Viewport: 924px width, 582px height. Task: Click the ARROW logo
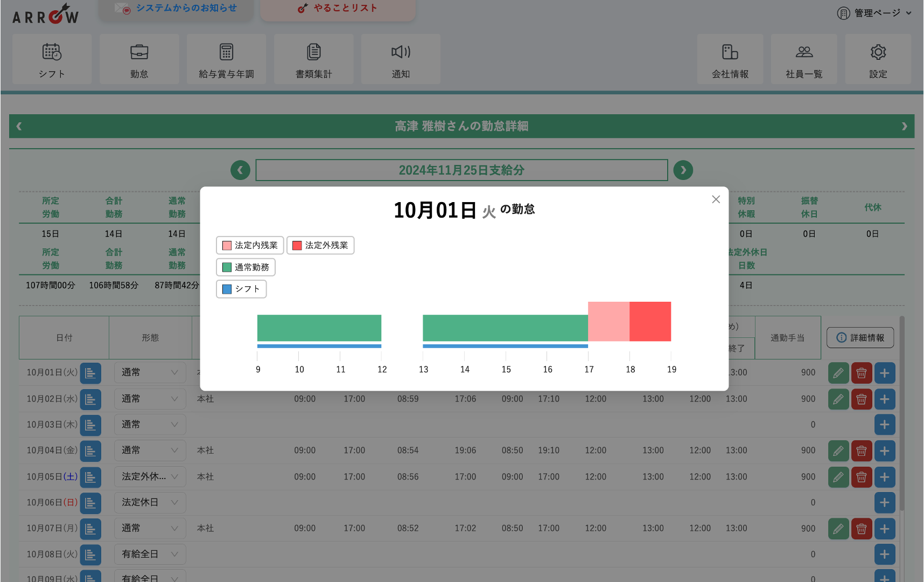[46, 14]
